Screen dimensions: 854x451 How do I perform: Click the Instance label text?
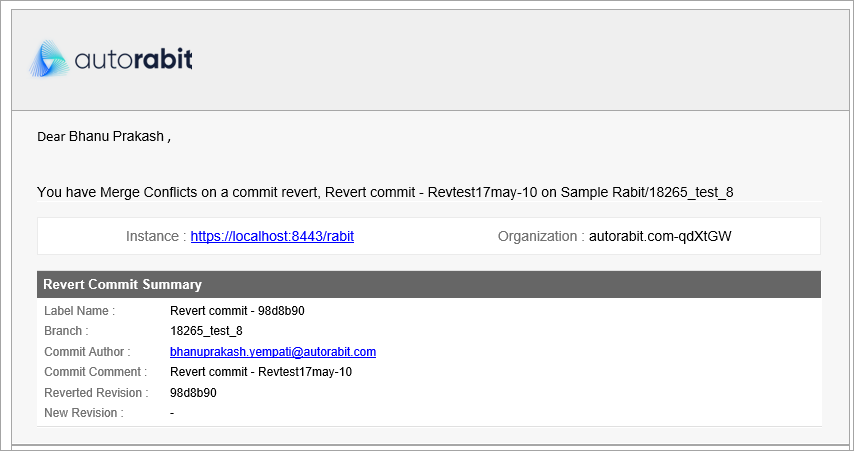coord(155,237)
